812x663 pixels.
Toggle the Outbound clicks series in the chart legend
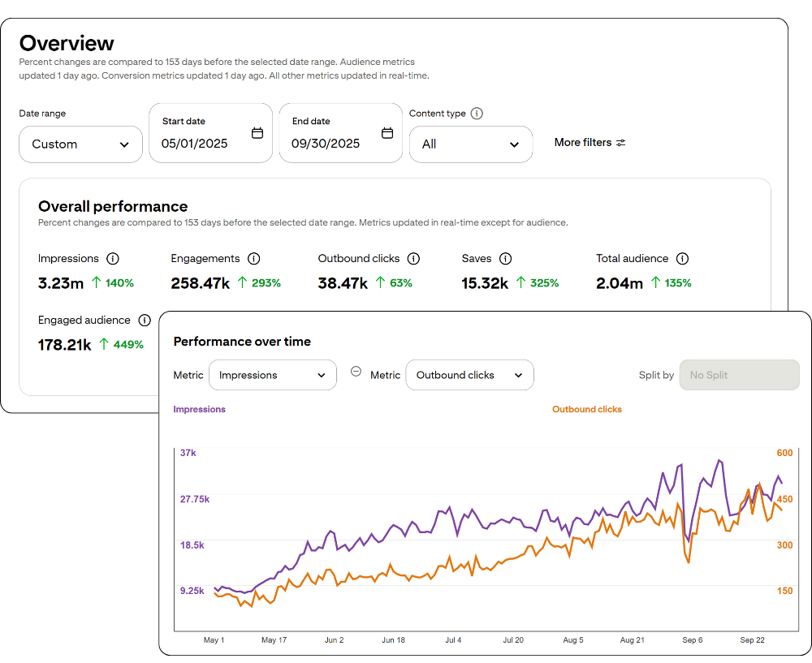click(x=586, y=409)
